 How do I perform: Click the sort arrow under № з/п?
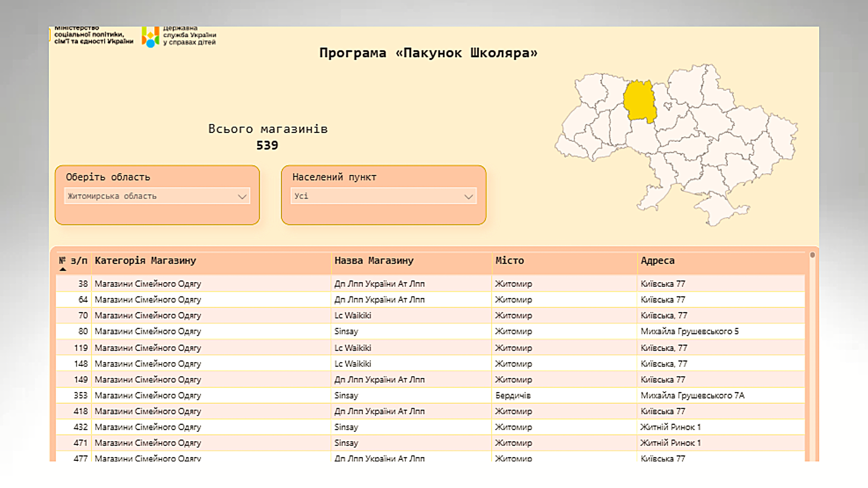(x=63, y=269)
